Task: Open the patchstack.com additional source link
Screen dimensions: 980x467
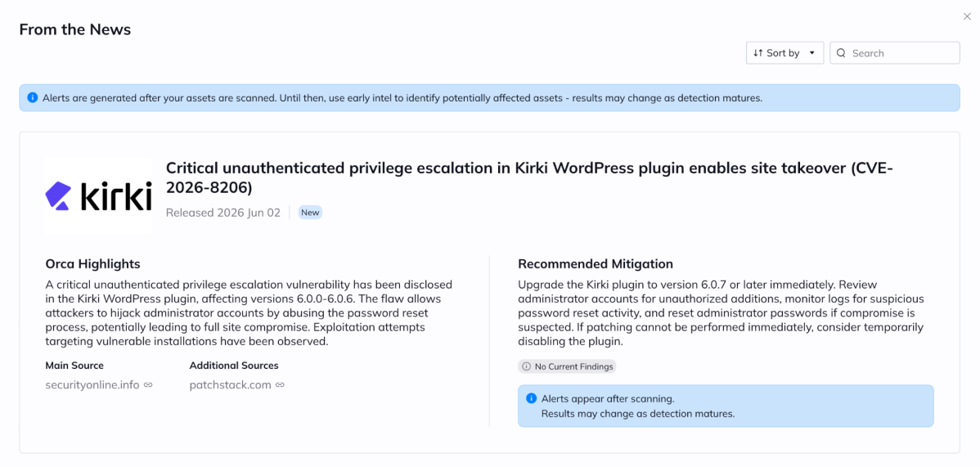Action: point(231,384)
